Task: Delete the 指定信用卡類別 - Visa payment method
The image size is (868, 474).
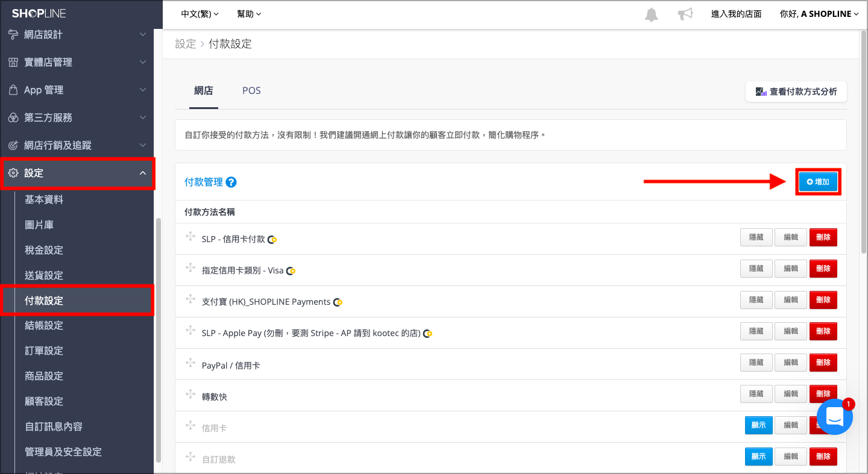Action: [x=823, y=269]
